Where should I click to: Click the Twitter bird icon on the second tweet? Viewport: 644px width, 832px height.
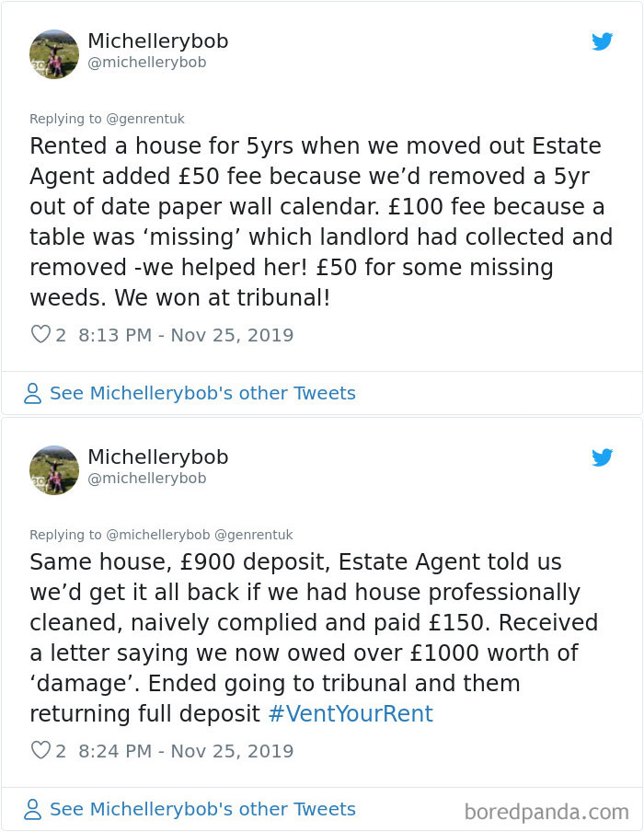pyautogui.click(x=603, y=457)
